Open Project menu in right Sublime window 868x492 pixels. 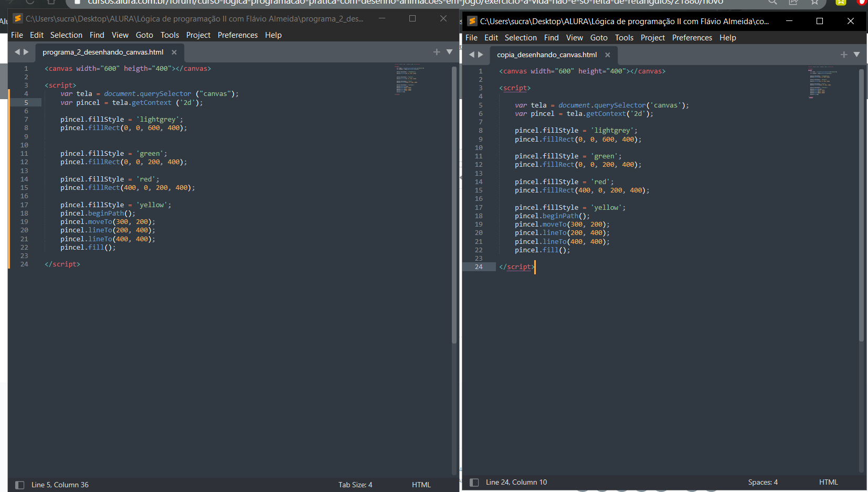[x=653, y=38]
